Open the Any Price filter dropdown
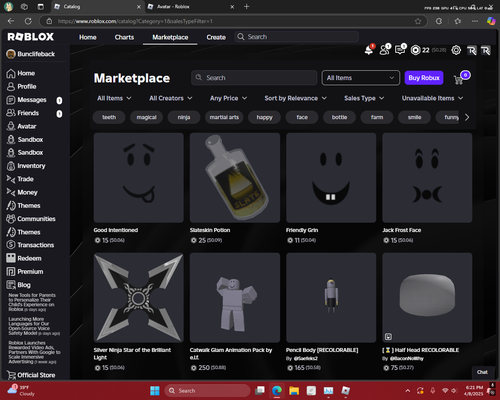 (228, 98)
